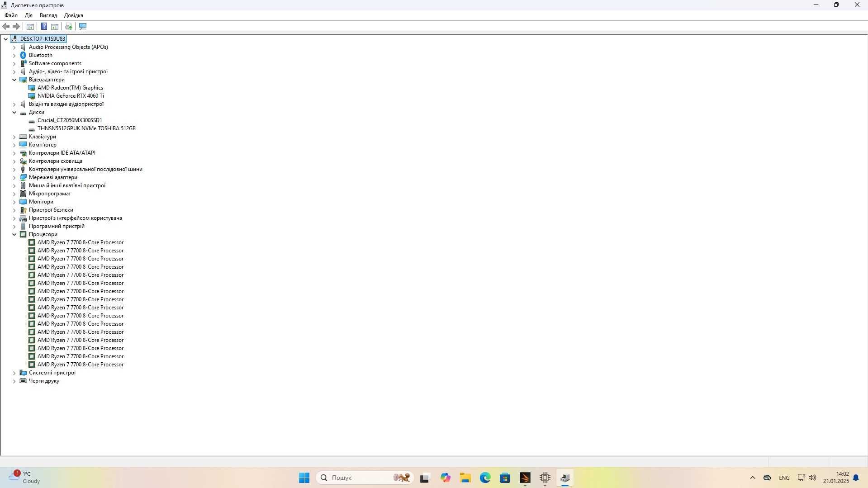Collapse the Процесори category arrow

[14, 234]
